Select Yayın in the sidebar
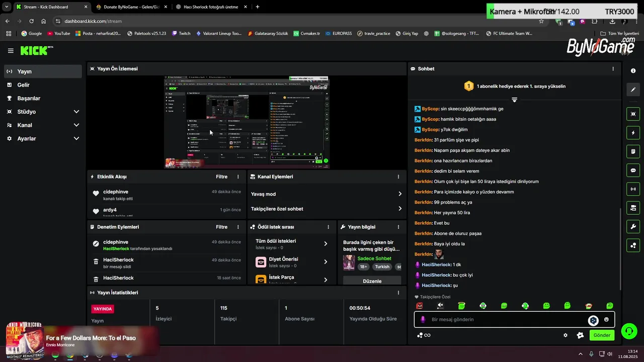This screenshot has height=362, width=644. tap(43, 71)
